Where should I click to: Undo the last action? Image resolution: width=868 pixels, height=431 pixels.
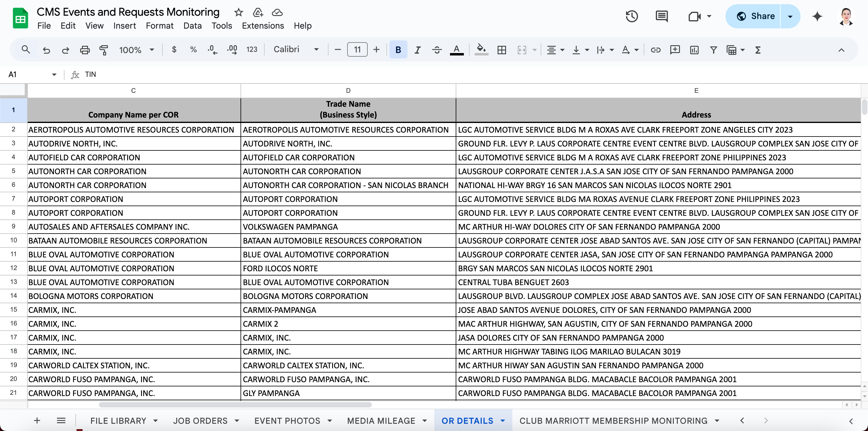(x=46, y=50)
